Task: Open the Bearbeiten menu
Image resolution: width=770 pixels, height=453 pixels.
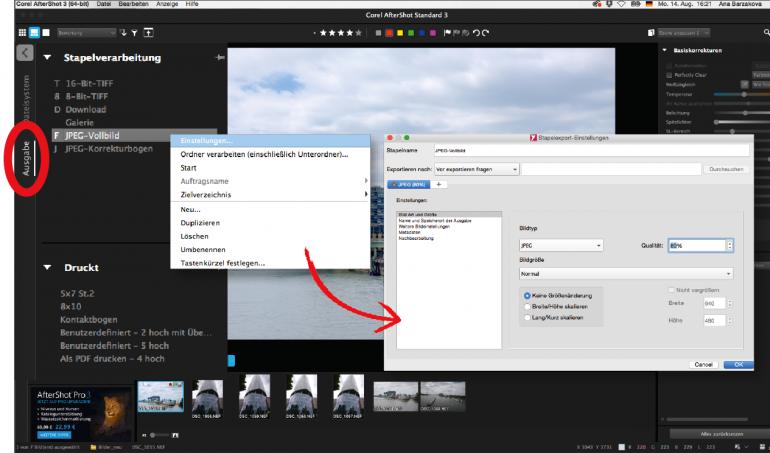Action: (133, 3)
